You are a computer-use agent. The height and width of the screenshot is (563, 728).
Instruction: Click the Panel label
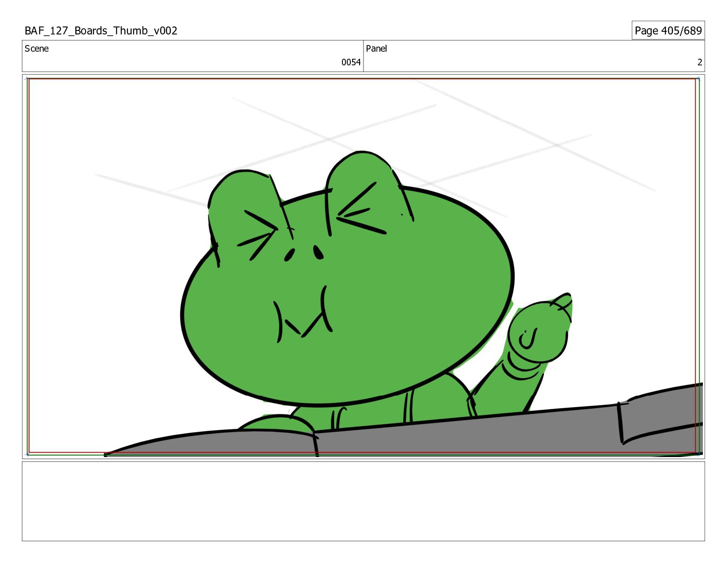click(x=376, y=49)
